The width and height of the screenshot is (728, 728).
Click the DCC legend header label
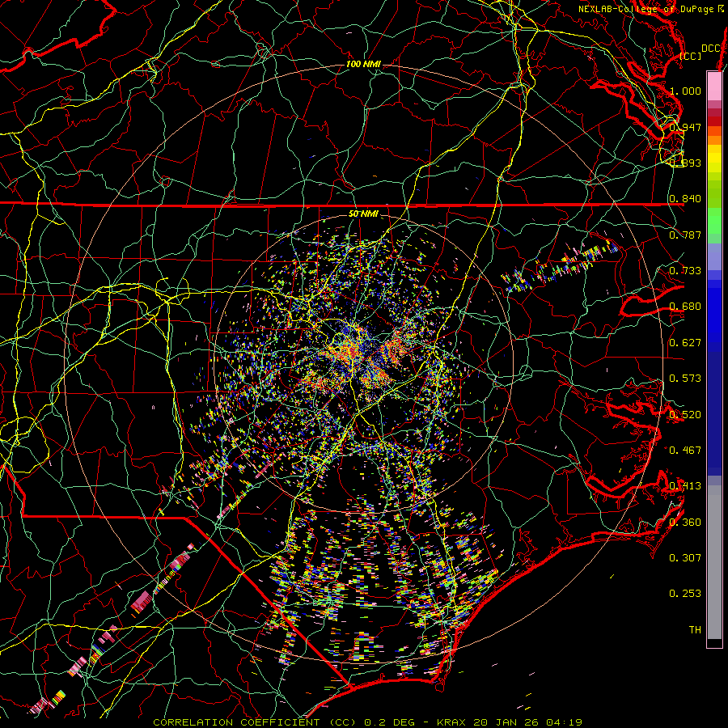click(710, 49)
